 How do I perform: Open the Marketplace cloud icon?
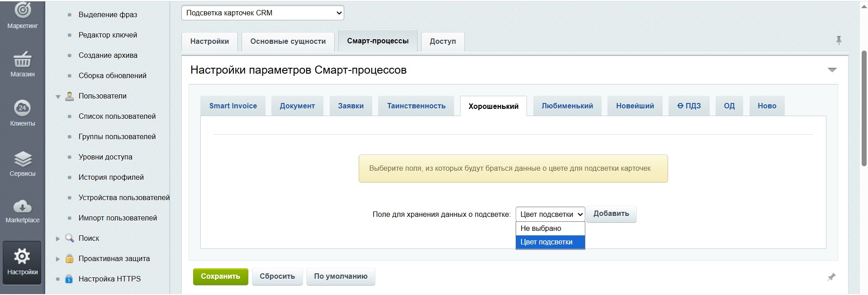tap(22, 207)
